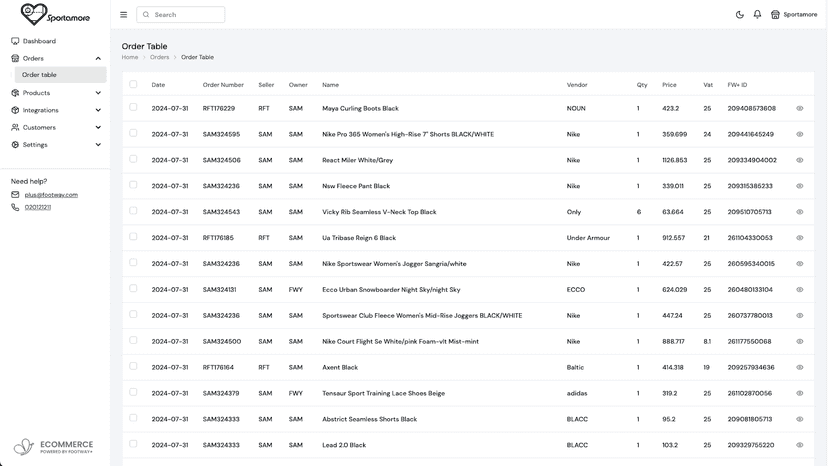Click the search magnifier icon
The image size is (828, 466).
click(x=146, y=15)
